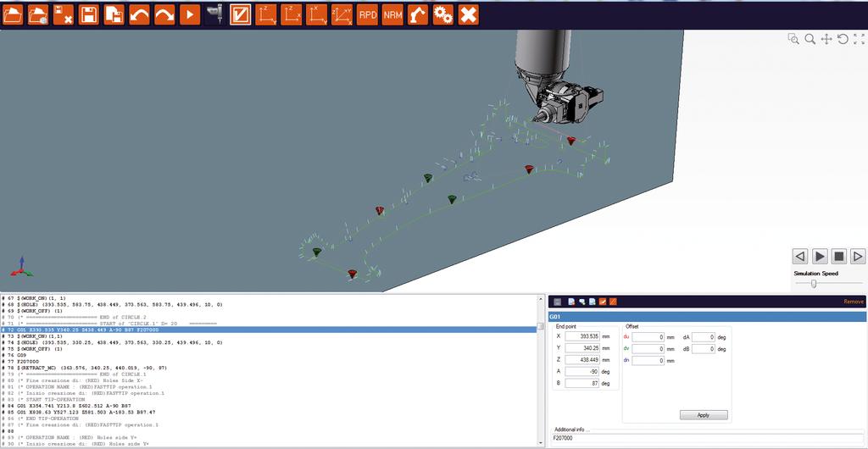Screen dimensions: 868x449
Task: Click the du offset field
Action: 648,337
